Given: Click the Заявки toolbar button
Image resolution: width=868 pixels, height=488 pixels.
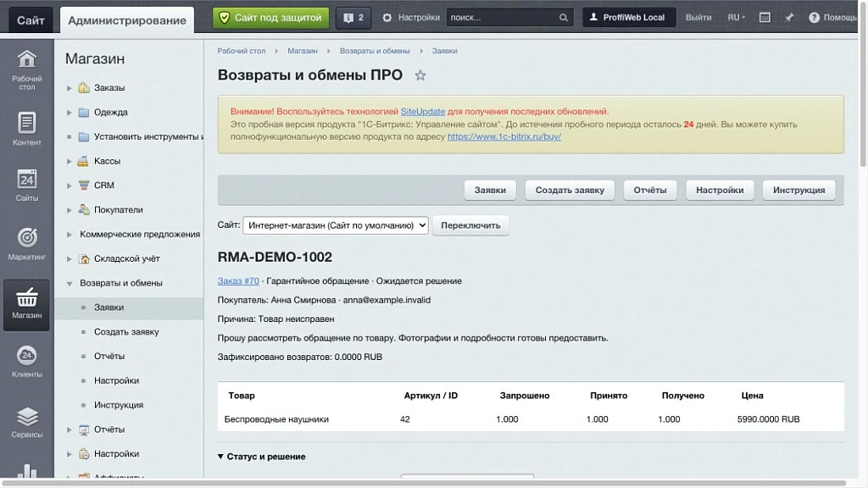Looking at the screenshot, I should click(490, 190).
